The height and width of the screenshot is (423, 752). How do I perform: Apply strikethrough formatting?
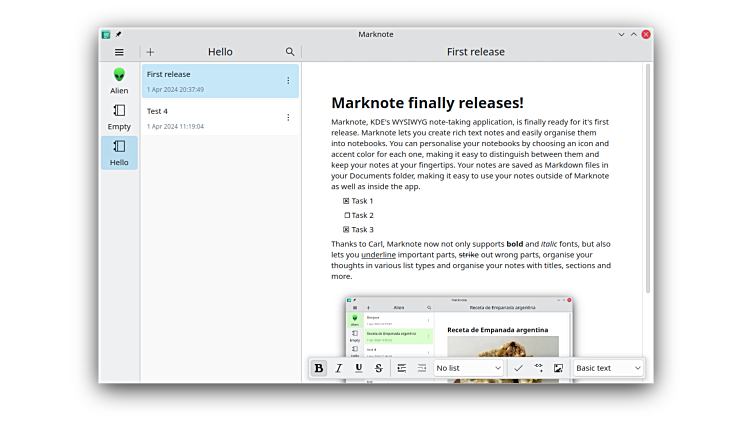(x=379, y=368)
